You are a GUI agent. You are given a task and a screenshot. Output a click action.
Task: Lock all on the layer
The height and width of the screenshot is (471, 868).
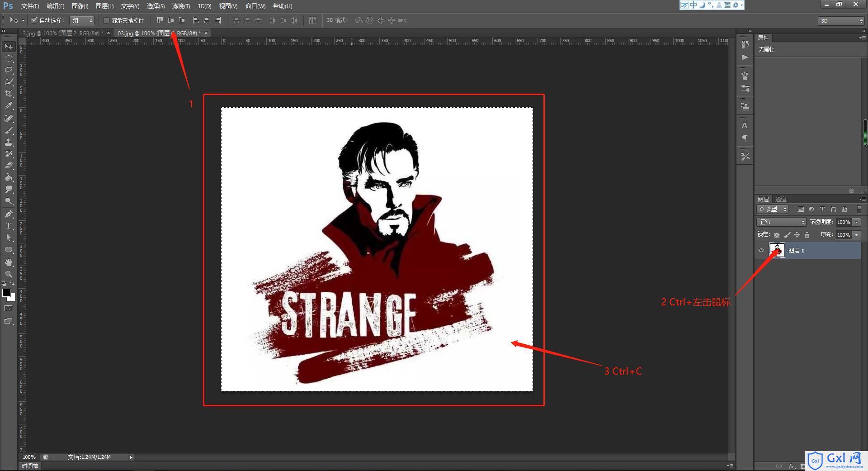[x=807, y=235]
